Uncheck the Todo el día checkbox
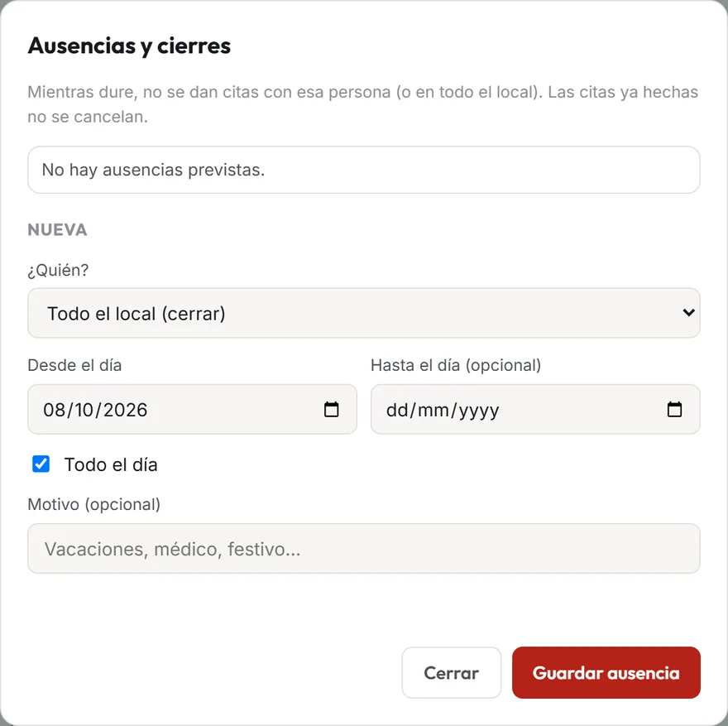The width and height of the screenshot is (728, 726). click(41, 464)
